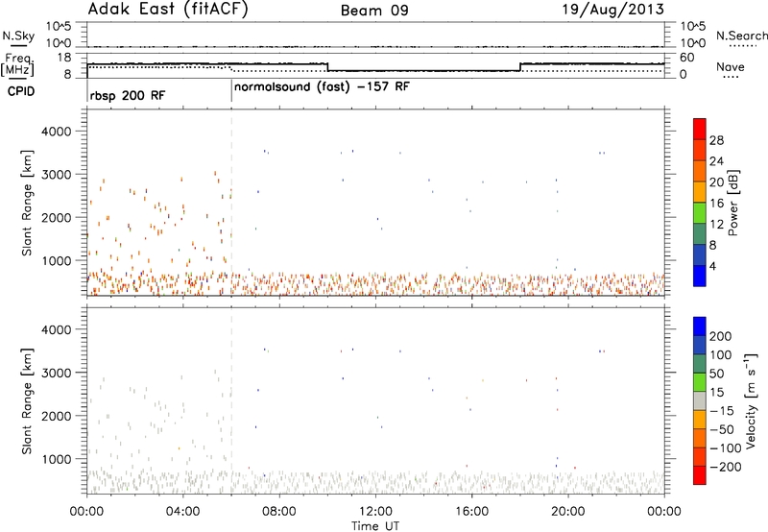The width and height of the screenshot is (768, 532).
Task: Click the 1000 tick in velocity panel
Action: 56,459
